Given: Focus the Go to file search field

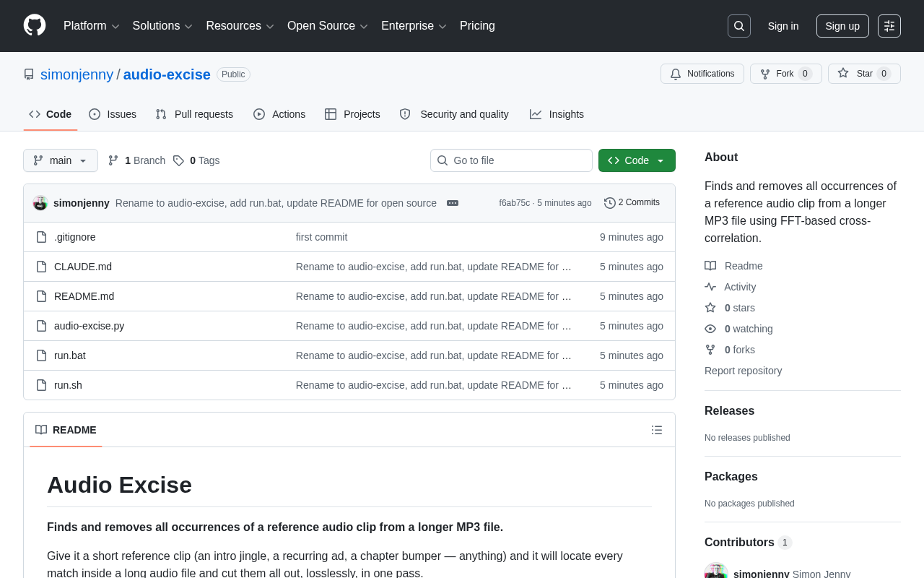Looking at the screenshot, I should click(511, 160).
